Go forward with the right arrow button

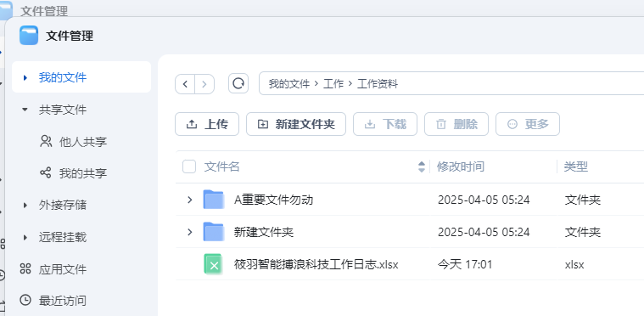(204, 84)
